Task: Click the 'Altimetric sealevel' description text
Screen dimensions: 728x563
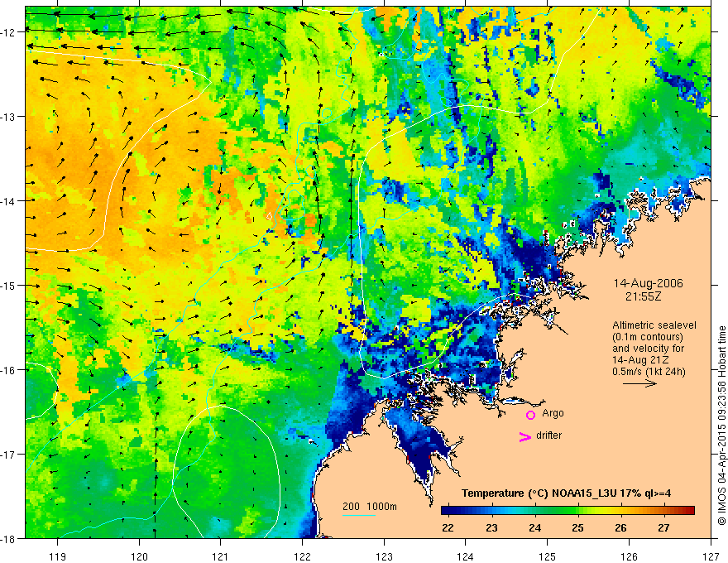Action: click(649, 325)
